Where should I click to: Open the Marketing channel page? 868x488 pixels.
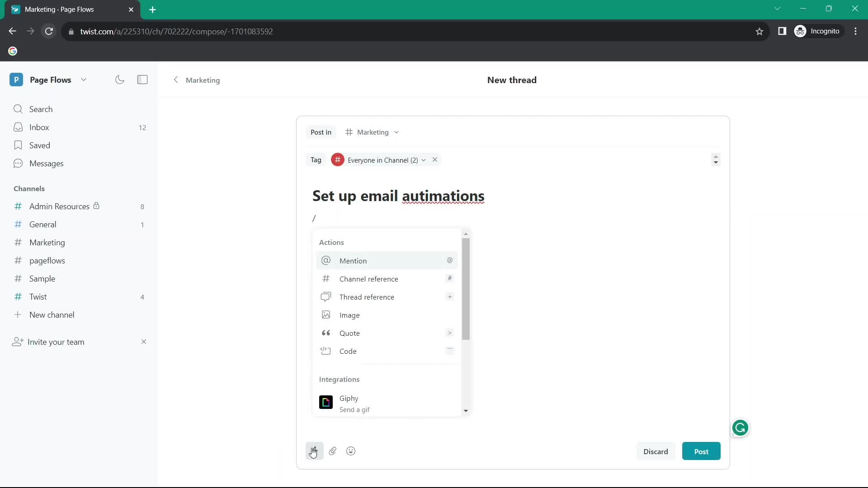(x=47, y=242)
